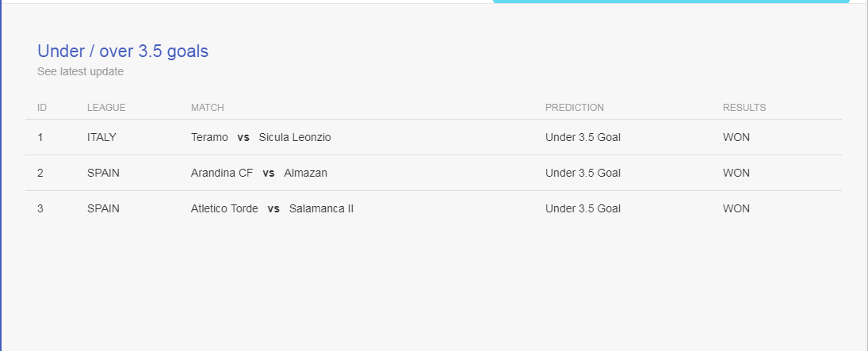Select the PREDICTION column header
Screen dimensions: 868x351
[574, 108]
